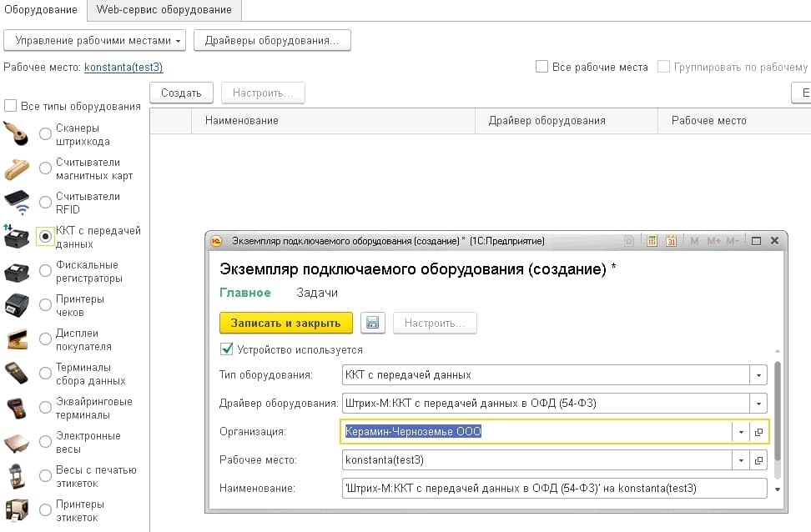The height and width of the screenshot is (532, 811).
Task: Select 'Электронные весы' radio button
Action: 46,442
